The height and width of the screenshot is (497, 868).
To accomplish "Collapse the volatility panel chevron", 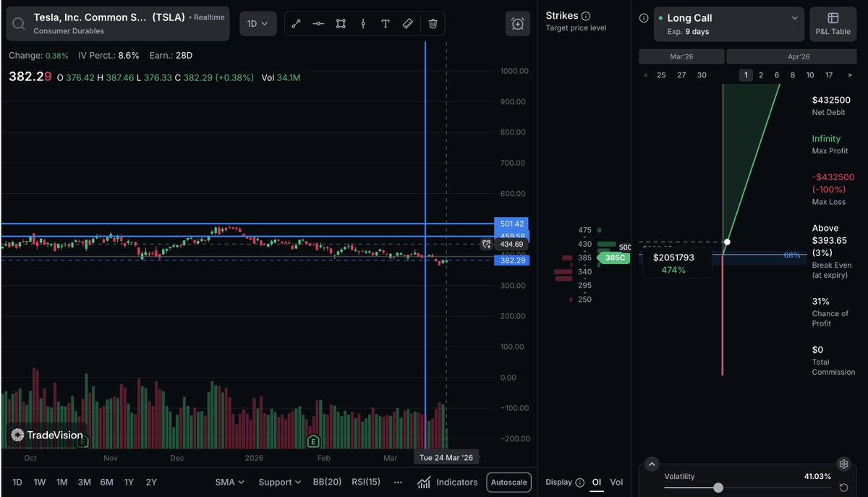I will pos(652,464).
